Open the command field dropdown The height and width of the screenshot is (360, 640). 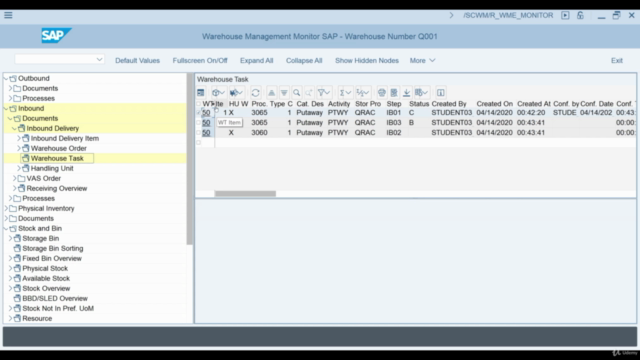click(x=99, y=60)
